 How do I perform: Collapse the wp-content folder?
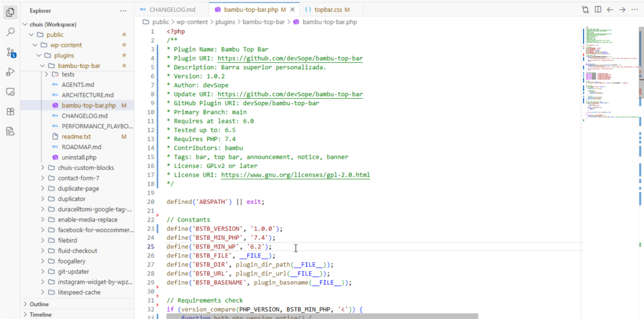(x=36, y=45)
